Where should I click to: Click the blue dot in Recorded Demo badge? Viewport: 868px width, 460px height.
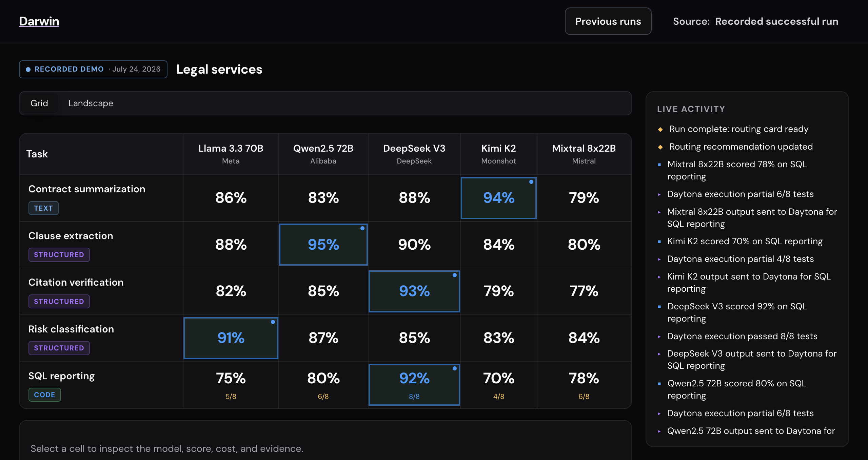28,69
